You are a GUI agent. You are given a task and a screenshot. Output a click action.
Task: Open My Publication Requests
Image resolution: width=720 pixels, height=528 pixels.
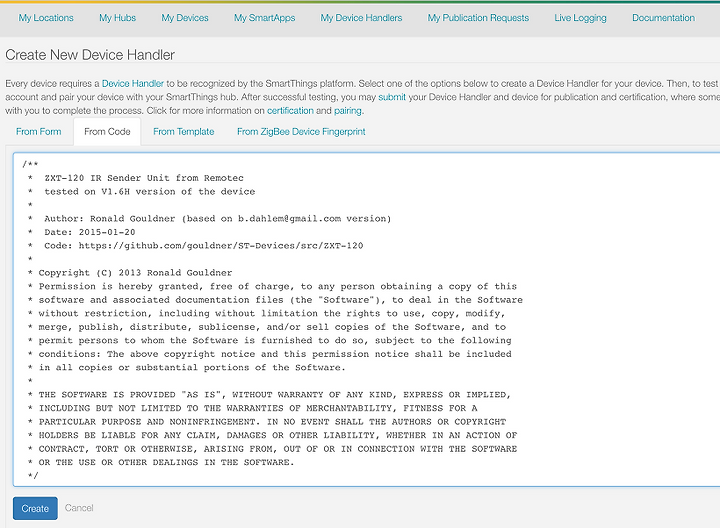click(x=478, y=18)
